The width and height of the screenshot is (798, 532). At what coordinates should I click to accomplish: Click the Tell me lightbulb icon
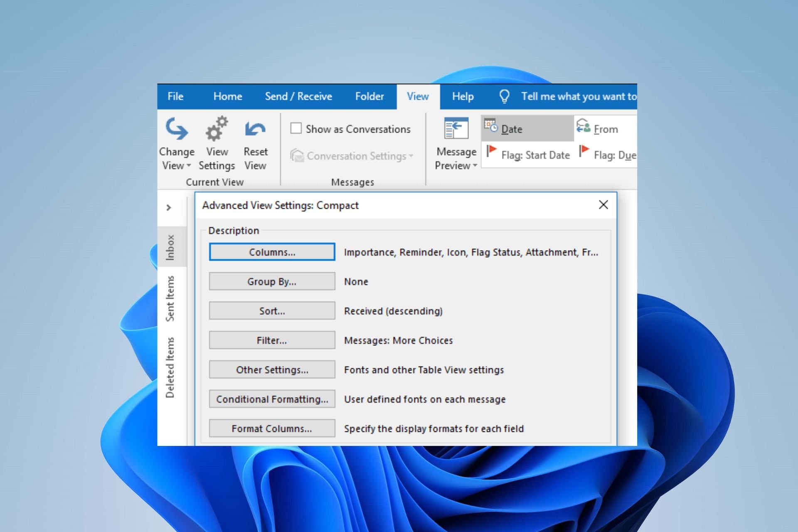tap(504, 96)
